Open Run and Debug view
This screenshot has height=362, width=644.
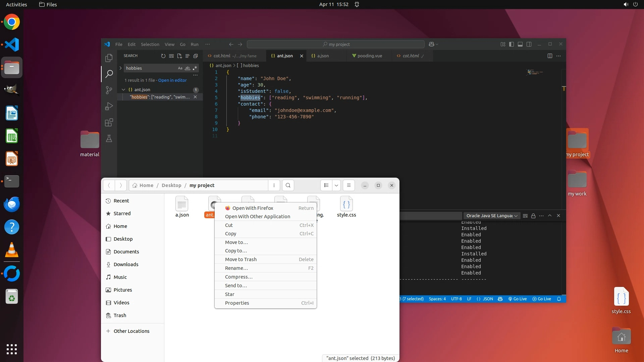coord(109,106)
